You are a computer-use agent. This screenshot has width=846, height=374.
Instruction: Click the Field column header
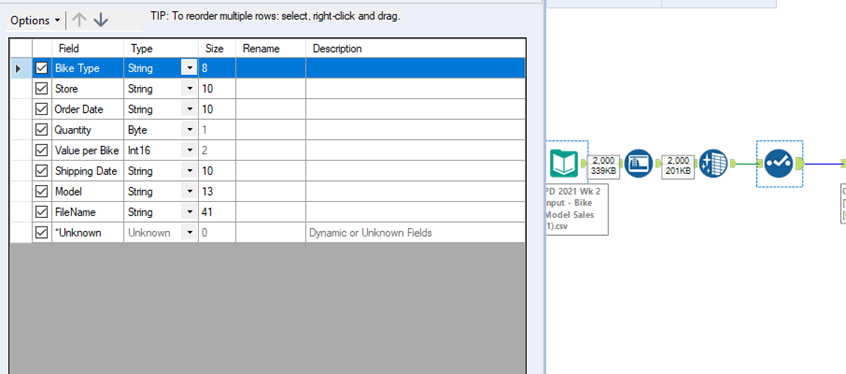tap(88, 49)
